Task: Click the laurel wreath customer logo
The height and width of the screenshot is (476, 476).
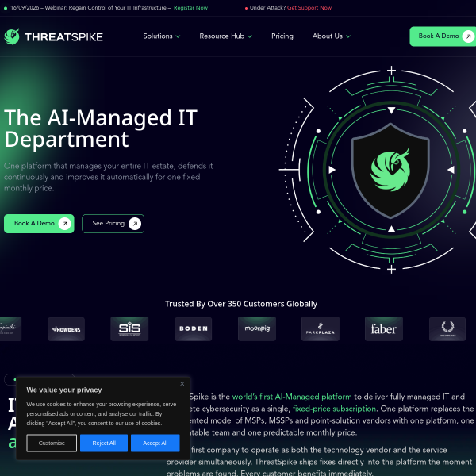Action: click(x=447, y=329)
